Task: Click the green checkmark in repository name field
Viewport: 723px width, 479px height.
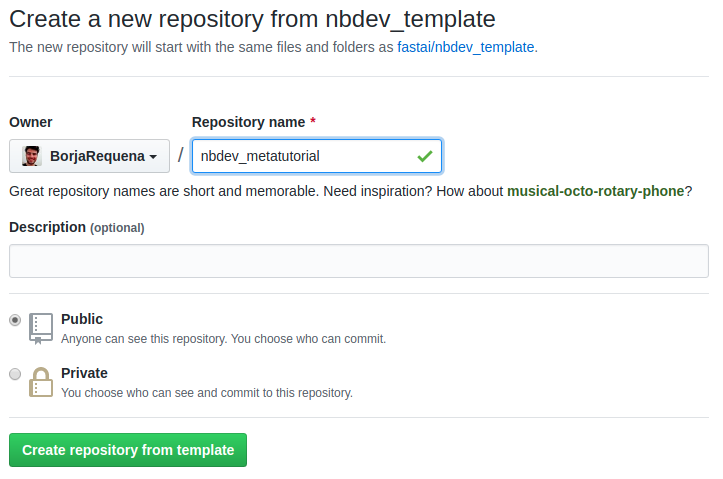Action: (425, 156)
